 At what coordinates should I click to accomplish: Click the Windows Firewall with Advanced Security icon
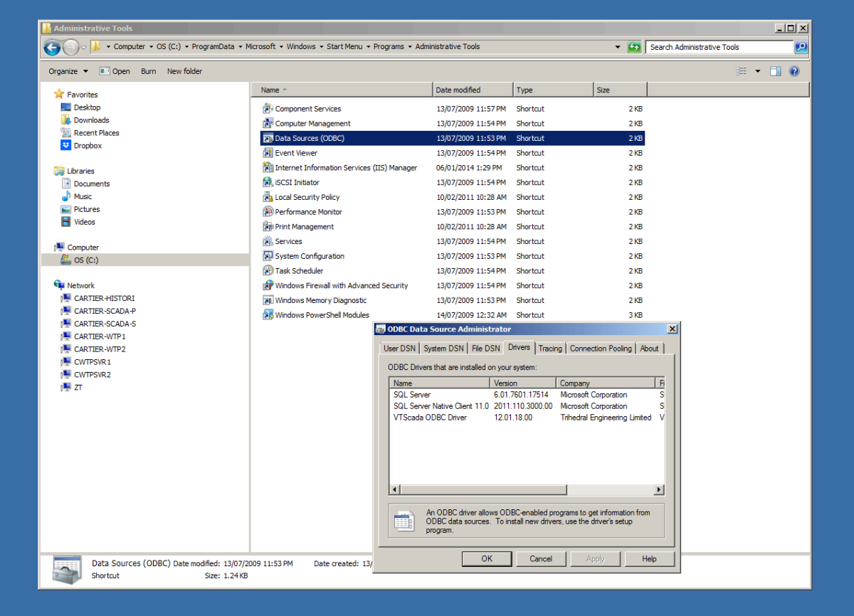[x=268, y=285]
